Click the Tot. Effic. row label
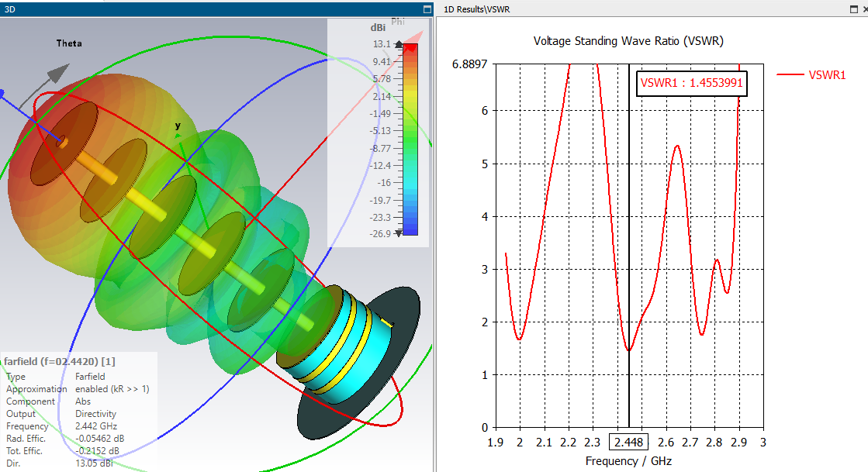The image size is (868, 472). pos(24,451)
